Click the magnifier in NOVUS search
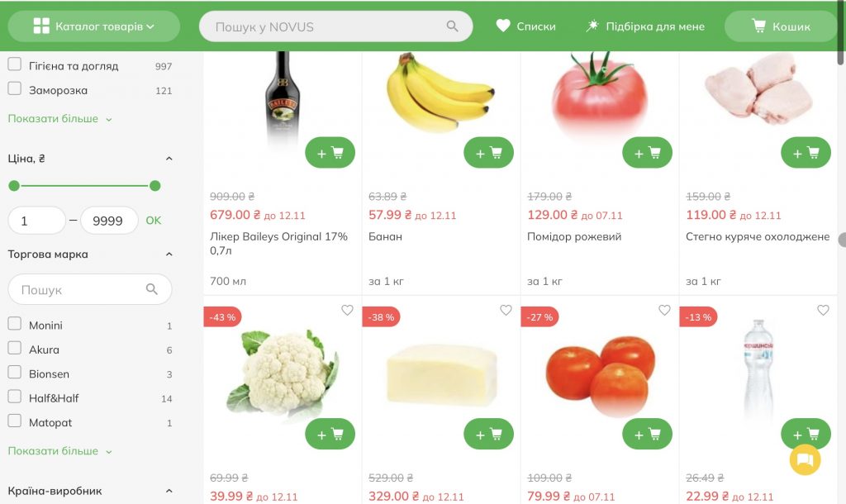Viewport: 846px width, 504px height. click(x=452, y=26)
